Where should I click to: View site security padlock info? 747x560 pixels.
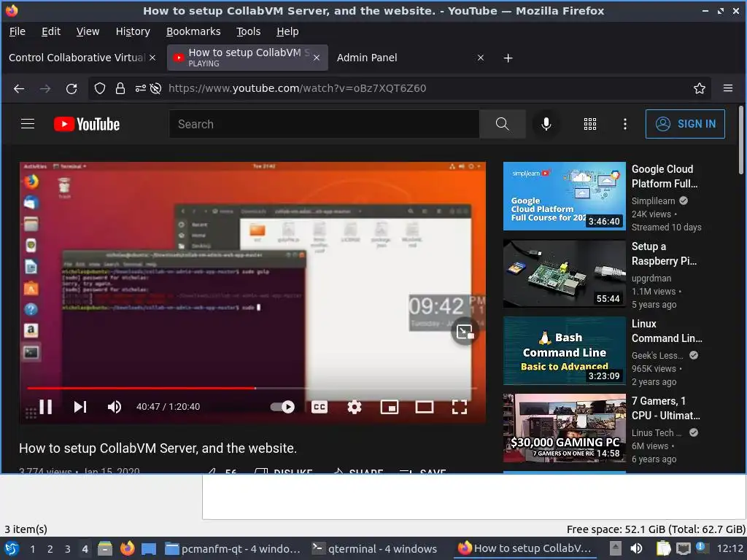tap(120, 88)
